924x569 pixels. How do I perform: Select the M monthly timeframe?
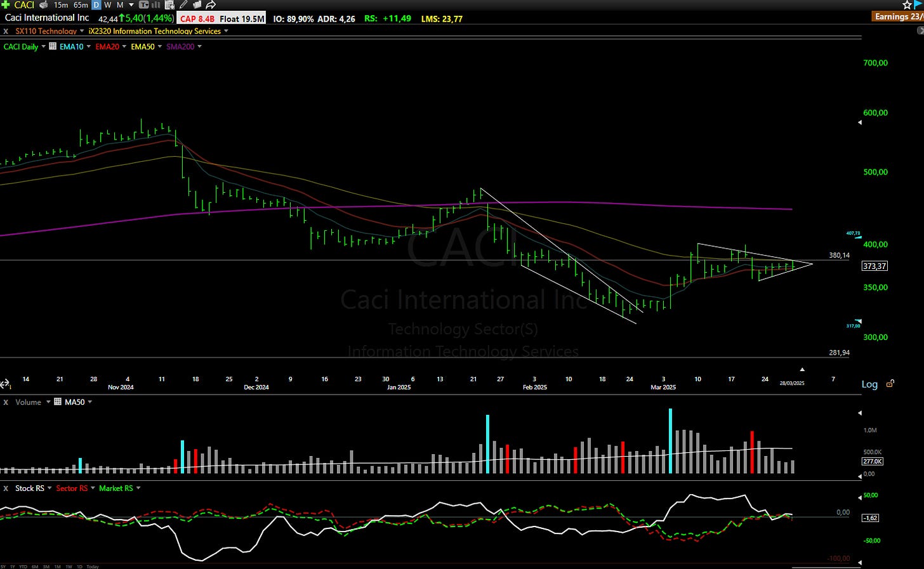click(x=120, y=5)
